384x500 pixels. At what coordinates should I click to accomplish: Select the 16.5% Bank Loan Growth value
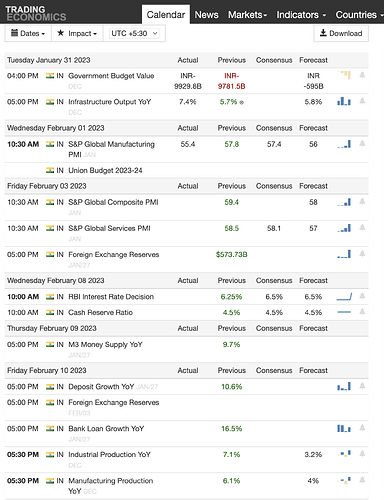tap(232, 428)
